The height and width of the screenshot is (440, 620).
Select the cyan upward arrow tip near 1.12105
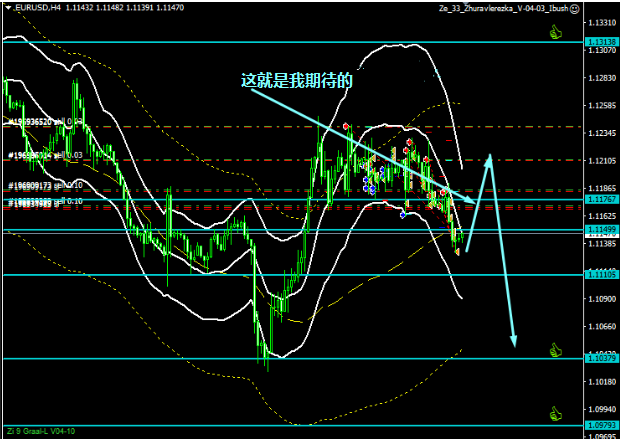click(489, 158)
